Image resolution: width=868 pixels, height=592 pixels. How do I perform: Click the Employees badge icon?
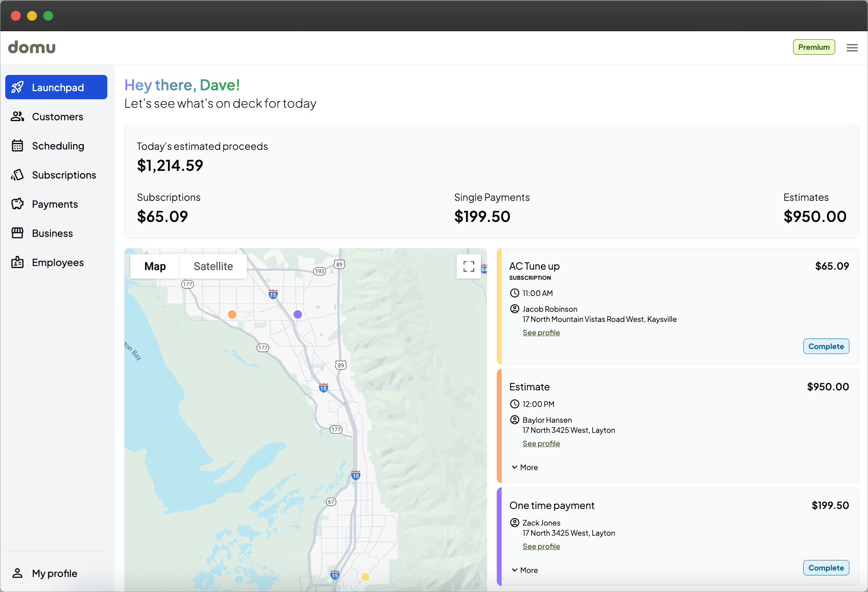17,262
